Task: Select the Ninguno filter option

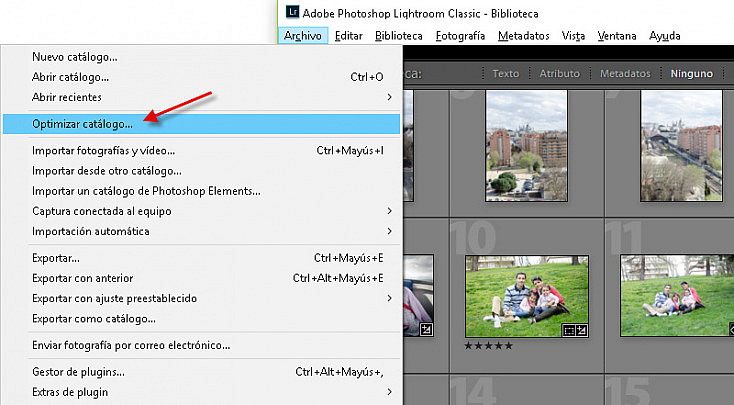Action: click(691, 74)
